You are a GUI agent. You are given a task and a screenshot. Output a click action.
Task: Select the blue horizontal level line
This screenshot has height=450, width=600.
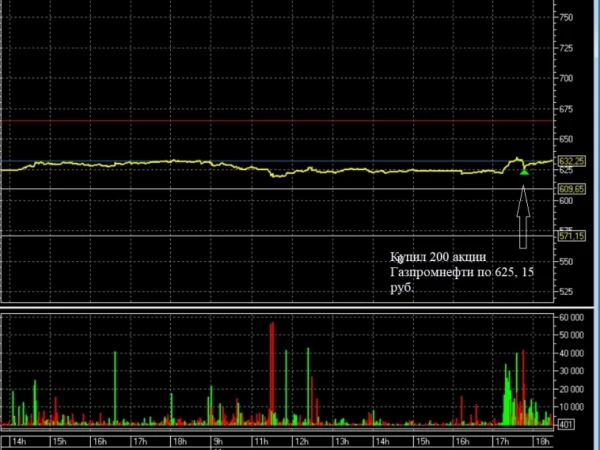click(x=277, y=161)
